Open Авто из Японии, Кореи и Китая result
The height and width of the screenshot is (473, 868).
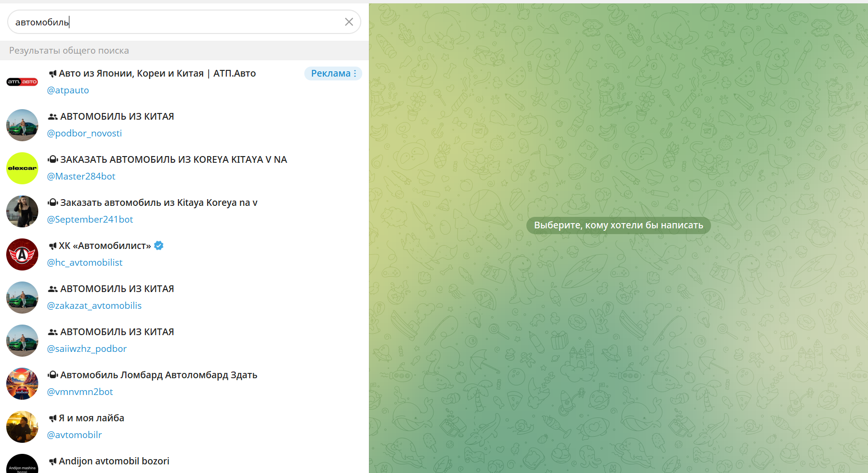[x=184, y=82]
